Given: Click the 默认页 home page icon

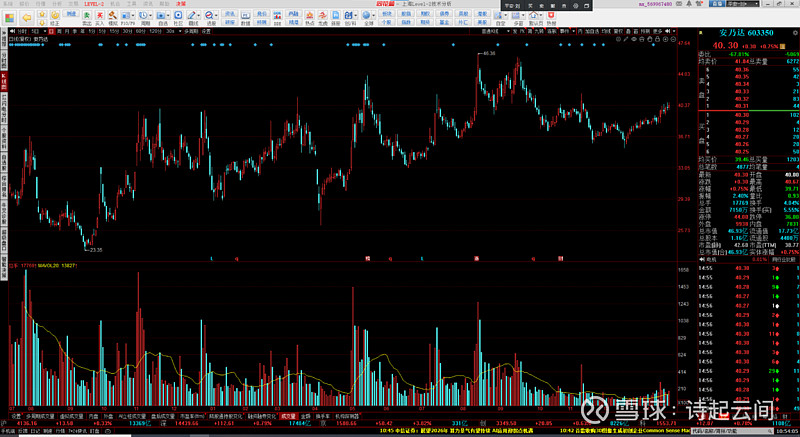Looking at the screenshot, I should tap(533, 16).
